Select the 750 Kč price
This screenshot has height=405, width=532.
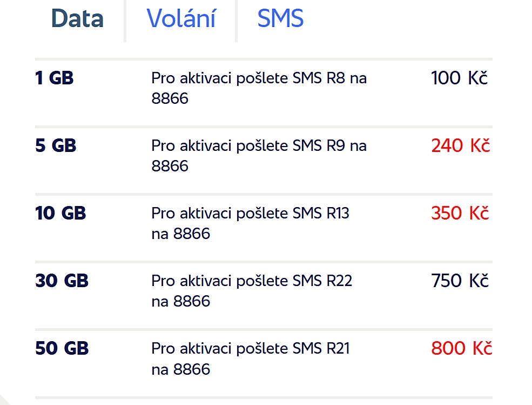click(x=460, y=281)
